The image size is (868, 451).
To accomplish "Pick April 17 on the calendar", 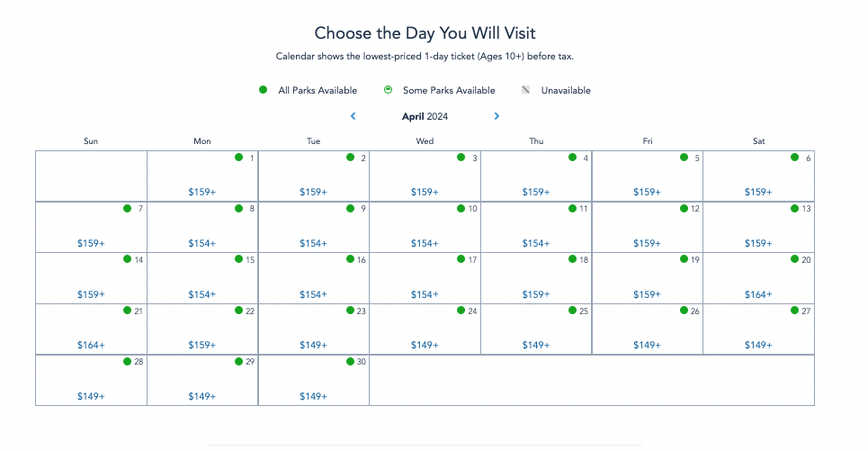I will pyautogui.click(x=425, y=277).
